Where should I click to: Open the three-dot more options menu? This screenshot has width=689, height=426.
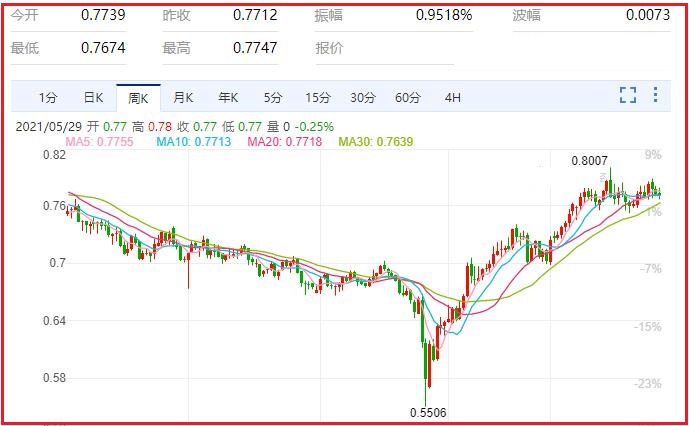coord(655,96)
